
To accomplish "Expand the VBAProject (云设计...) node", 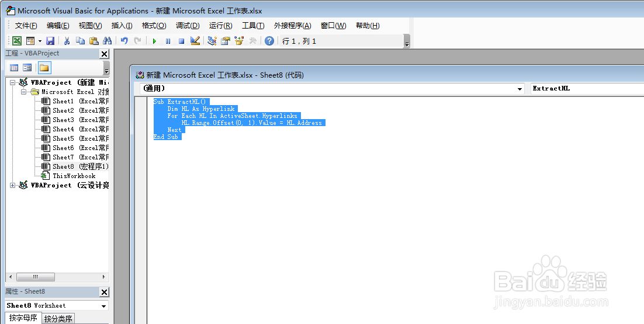I will coord(12,186).
